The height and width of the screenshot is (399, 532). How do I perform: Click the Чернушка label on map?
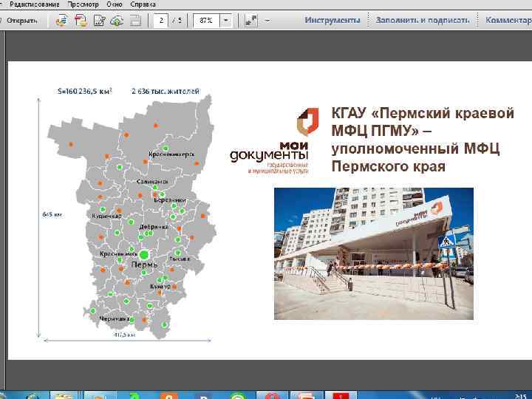115,319
